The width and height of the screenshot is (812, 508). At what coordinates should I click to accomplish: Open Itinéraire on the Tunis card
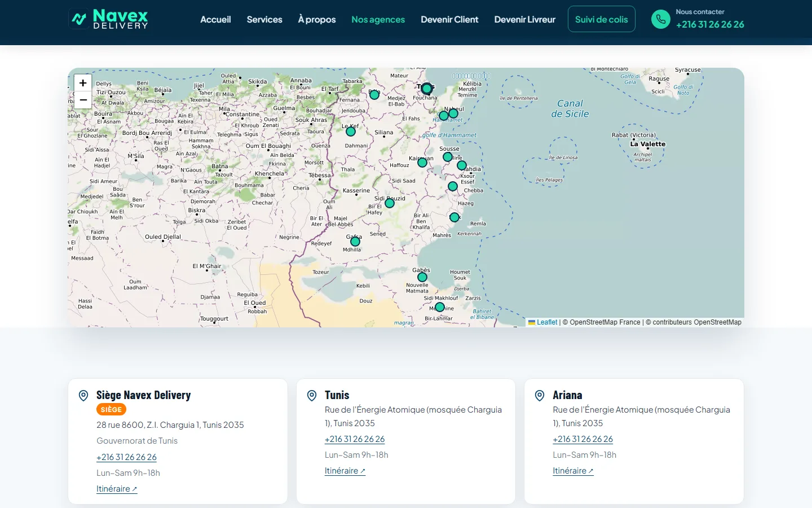point(345,471)
